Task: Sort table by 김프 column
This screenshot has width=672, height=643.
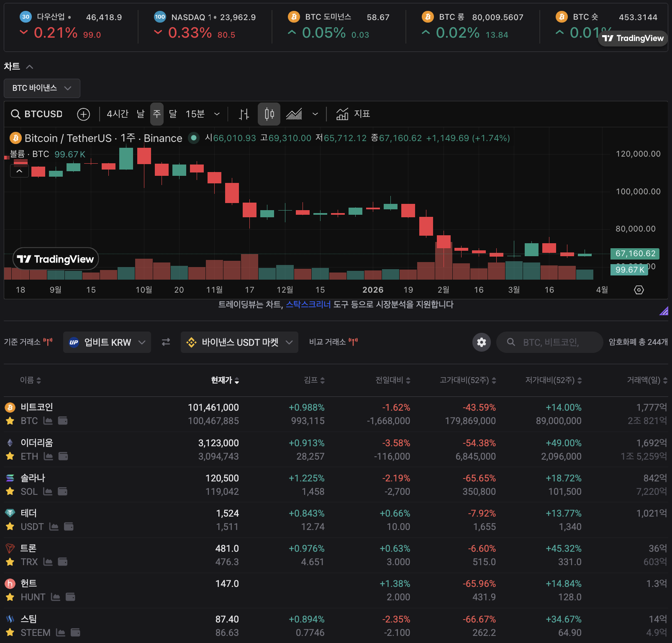Action: tap(314, 380)
